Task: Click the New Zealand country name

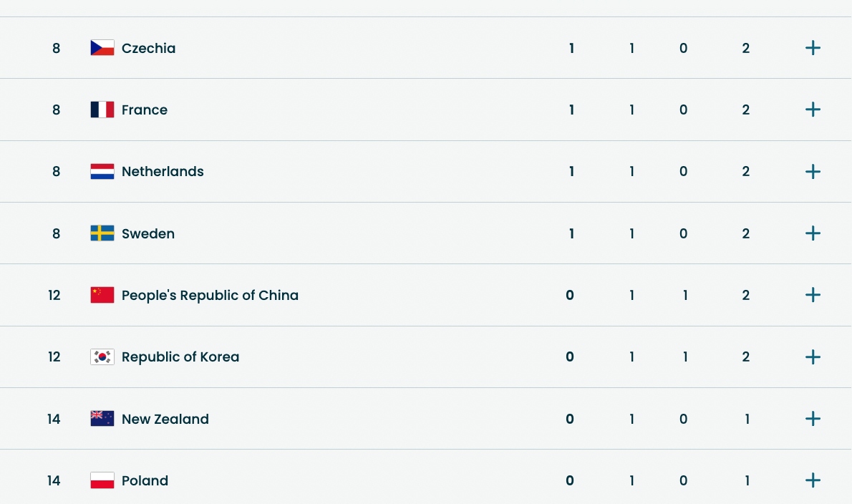Action: 165,419
